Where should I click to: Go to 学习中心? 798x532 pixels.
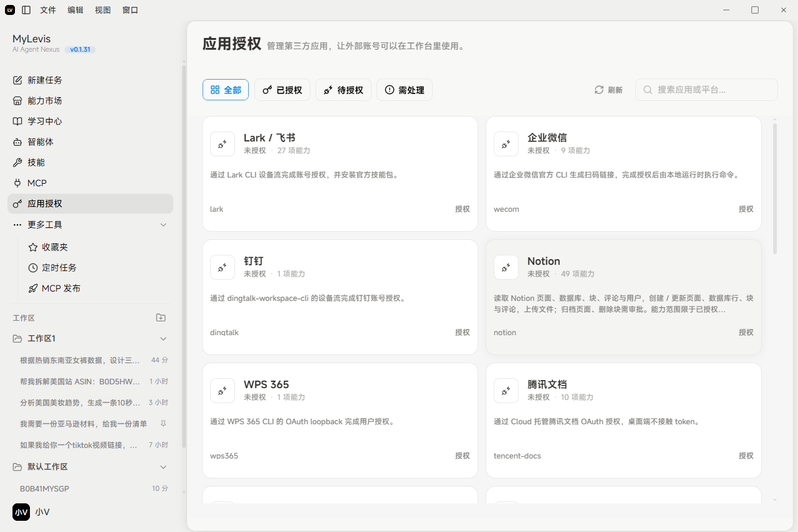[x=90, y=121]
